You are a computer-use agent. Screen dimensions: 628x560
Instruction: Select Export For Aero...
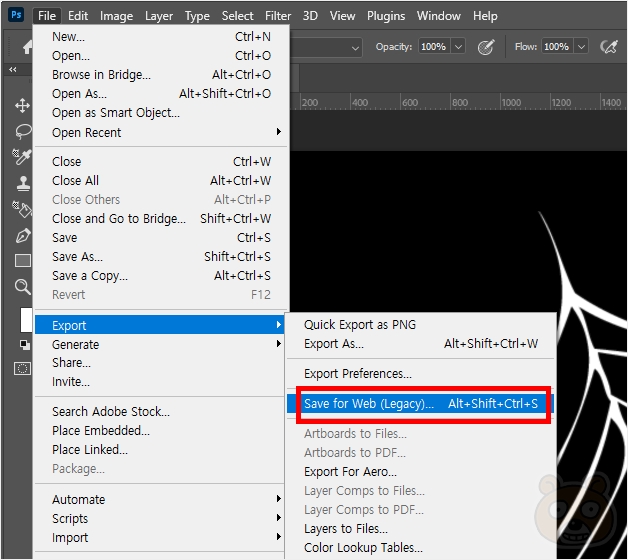(x=421, y=471)
